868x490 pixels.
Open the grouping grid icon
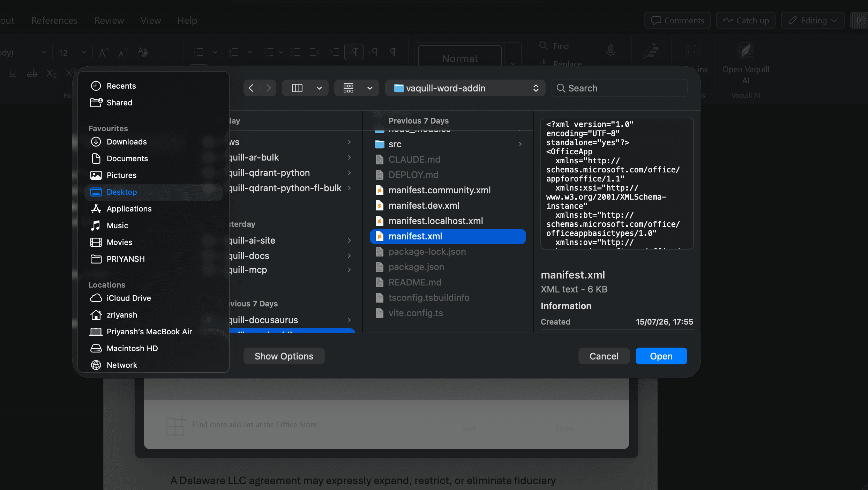(348, 88)
